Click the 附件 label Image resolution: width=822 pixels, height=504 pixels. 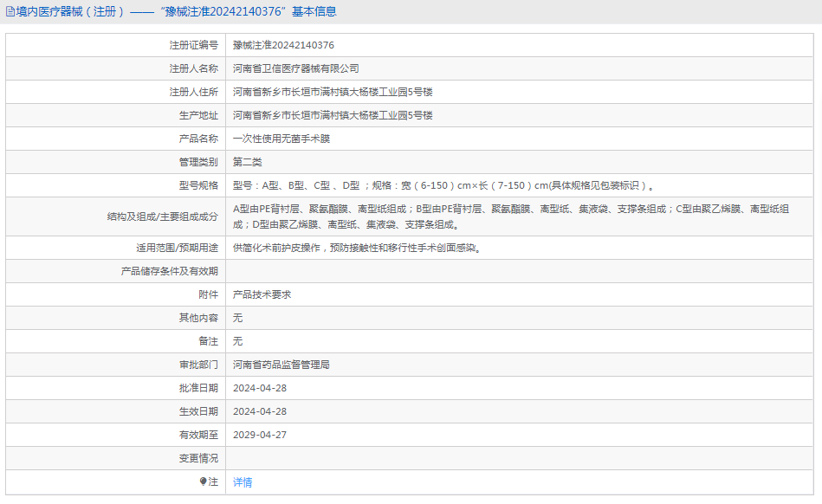pos(208,294)
